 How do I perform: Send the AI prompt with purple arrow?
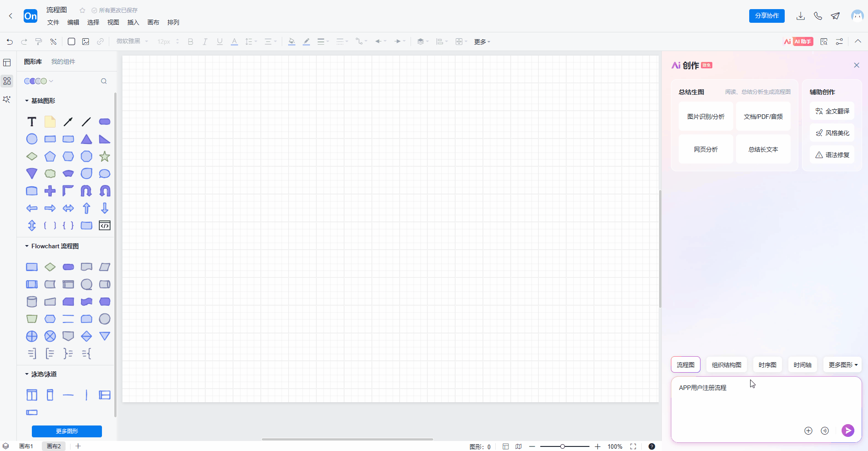[x=848, y=430]
